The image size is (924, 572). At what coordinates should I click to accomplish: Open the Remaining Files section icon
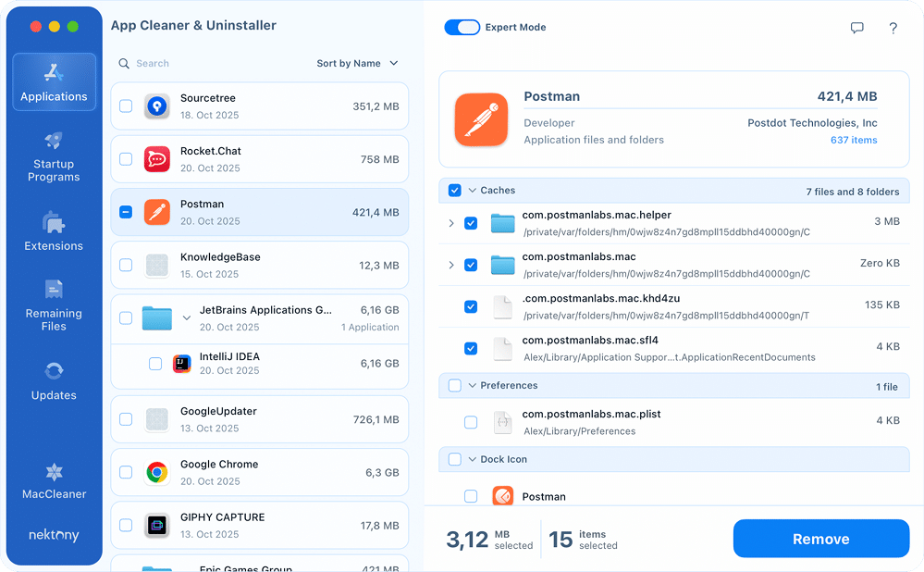54,290
